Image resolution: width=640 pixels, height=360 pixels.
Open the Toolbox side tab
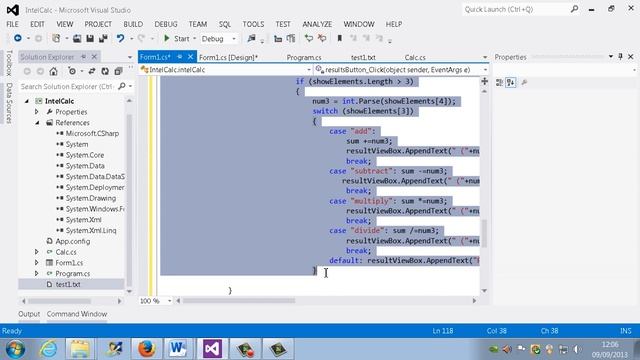click(9, 63)
